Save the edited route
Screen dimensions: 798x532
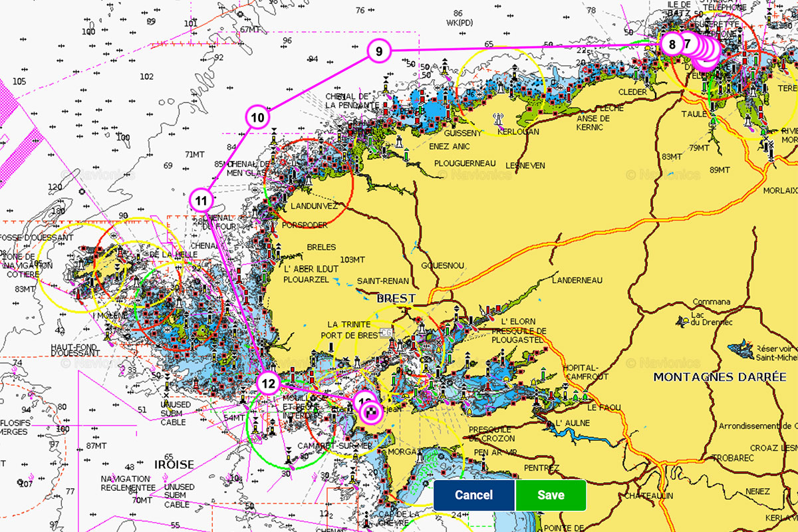(x=551, y=495)
